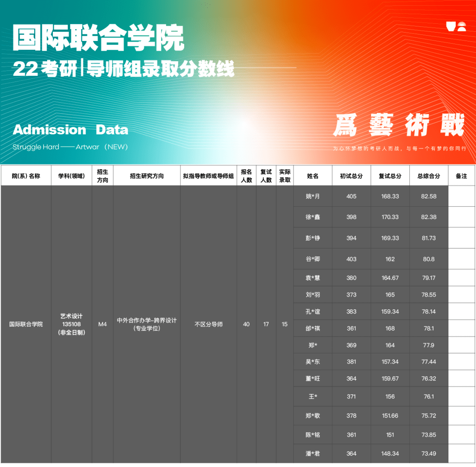This screenshot has height=467, width=476.
Task: Select the 总综合分 value 81.73
Action: (x=429, y=238)
